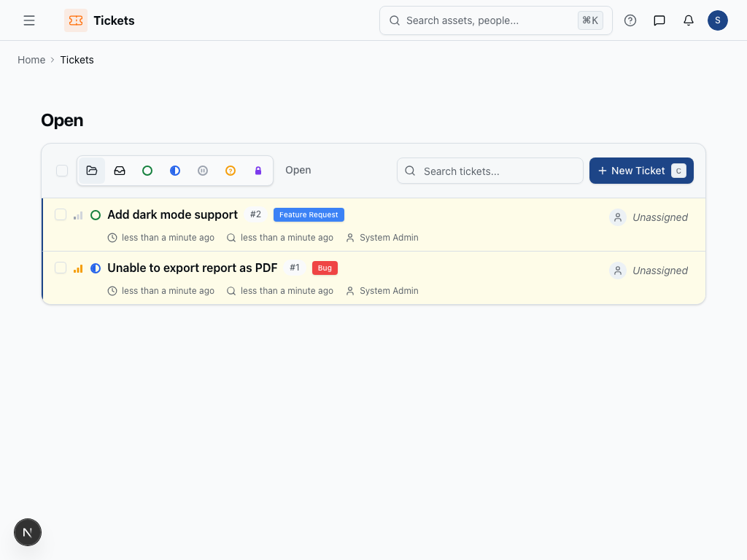Go to Home via breadcrumb
This screenshot has width=747, height=560.
tap(31, 60)
